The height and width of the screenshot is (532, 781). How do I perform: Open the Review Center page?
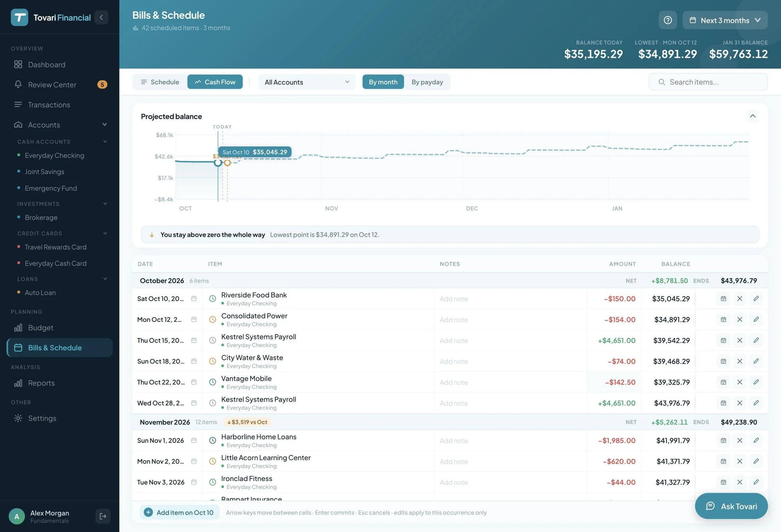point(59,84)
